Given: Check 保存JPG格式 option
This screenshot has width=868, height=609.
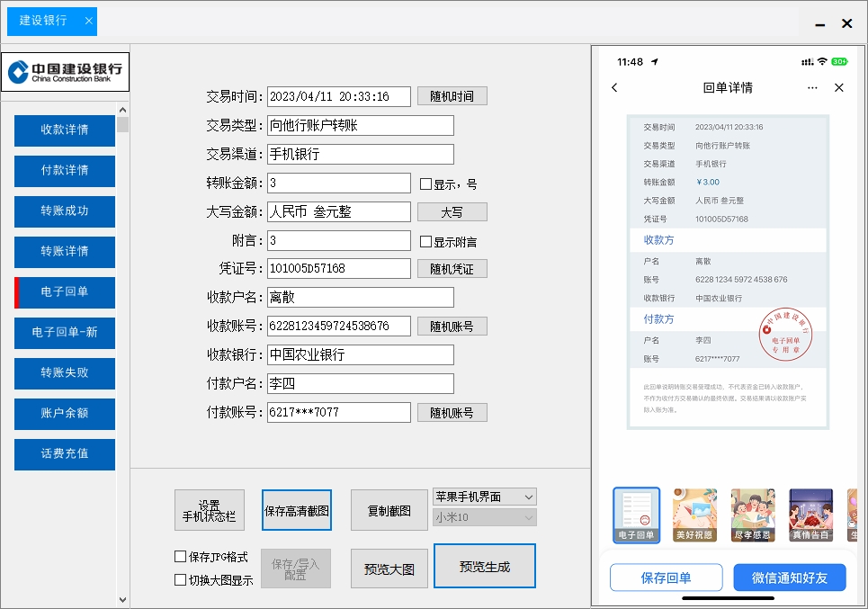Looking at the screenshot, I should click(180, 556).
